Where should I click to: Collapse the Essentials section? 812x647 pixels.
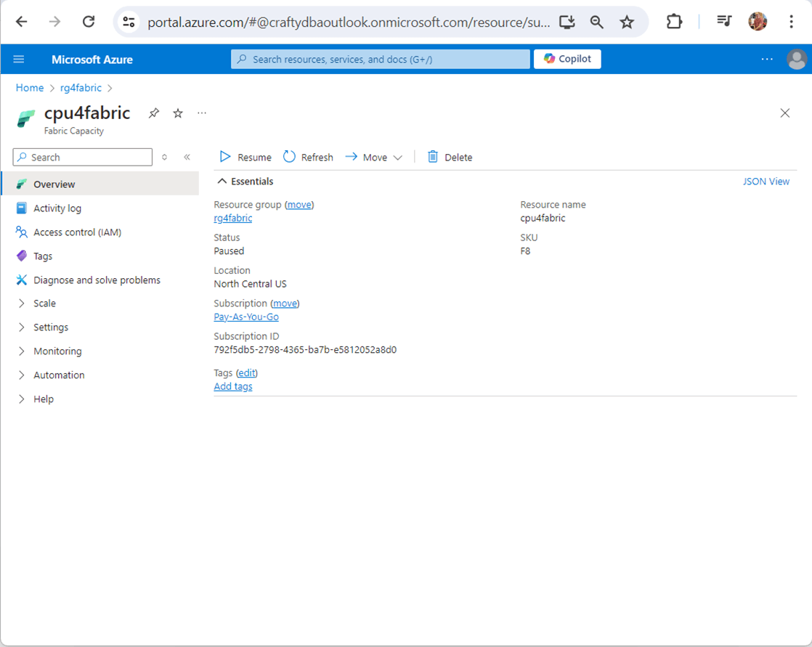click(245, 181)
